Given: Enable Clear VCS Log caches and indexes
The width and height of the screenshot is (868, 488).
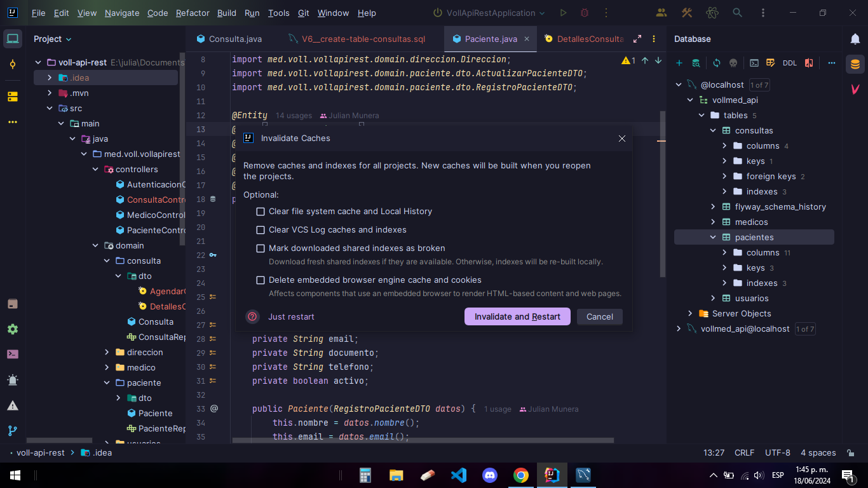Looking at the screenshot, I should coord(261,230).
